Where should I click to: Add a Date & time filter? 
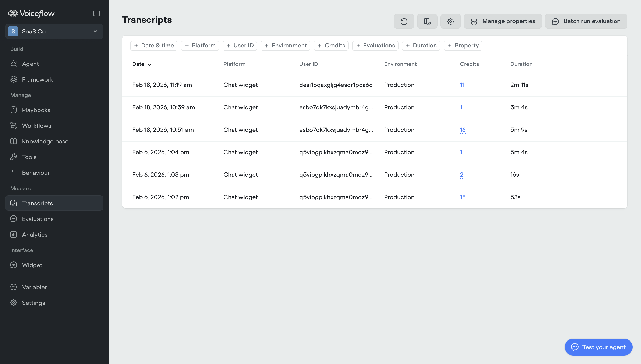pyautogui.click(x=154, y=46)
